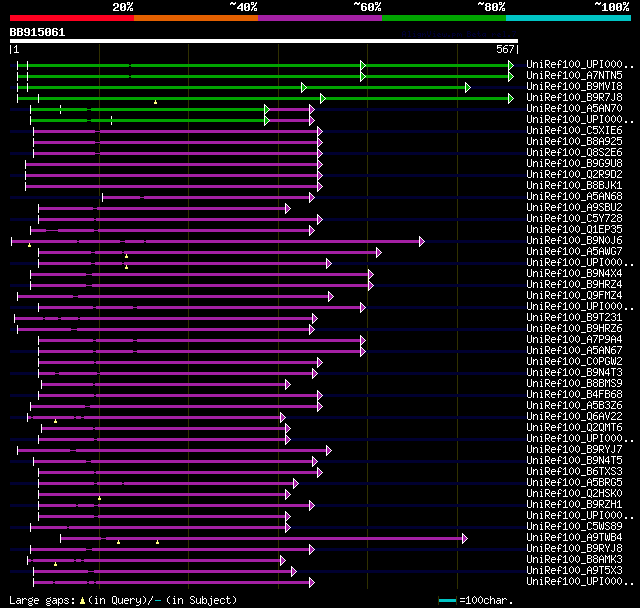The width and height of the screenshot is (640, 608).
Task: Select the UniRef100_A5AWG7 label
Action: tap(574, 252)
